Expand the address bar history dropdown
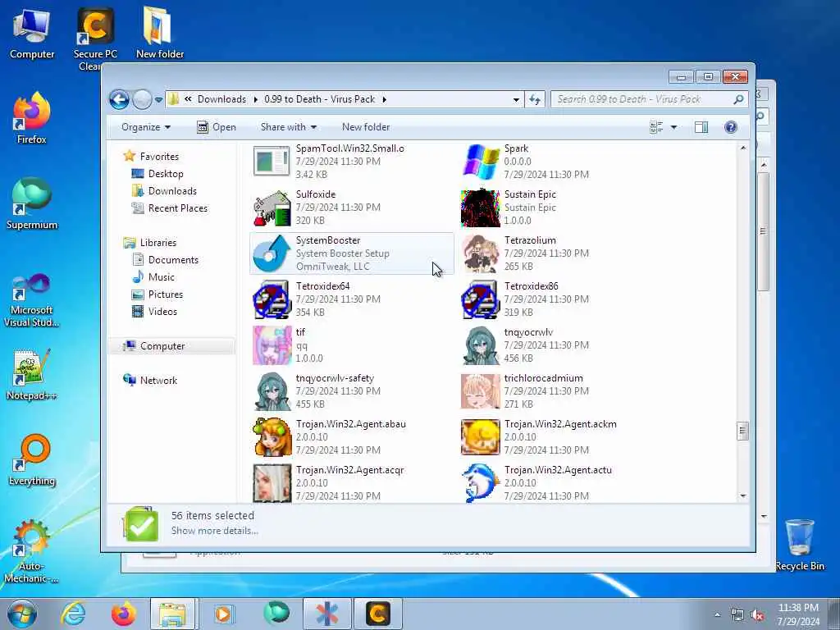 coord(516,99)
